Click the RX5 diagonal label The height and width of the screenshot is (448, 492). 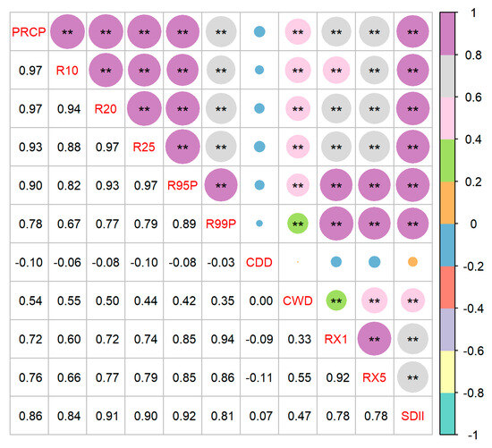[374, 377]
